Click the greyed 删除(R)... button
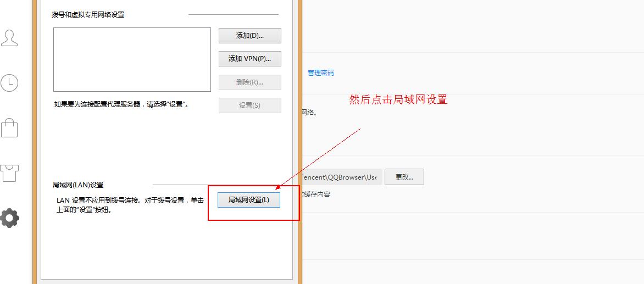This screenshot has height=284, width=644. coord(249,82)
